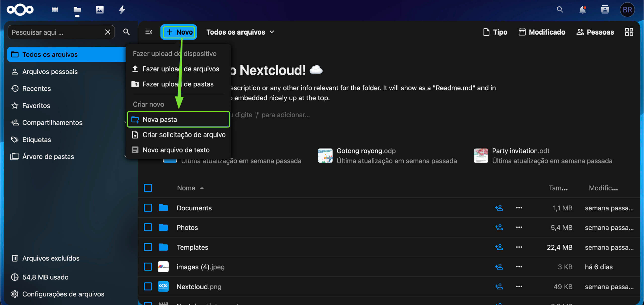Screen dimensions: 644x305
Task: Open the Activity lightning icon
Action: pyautogui.click(x=122, y=10)
